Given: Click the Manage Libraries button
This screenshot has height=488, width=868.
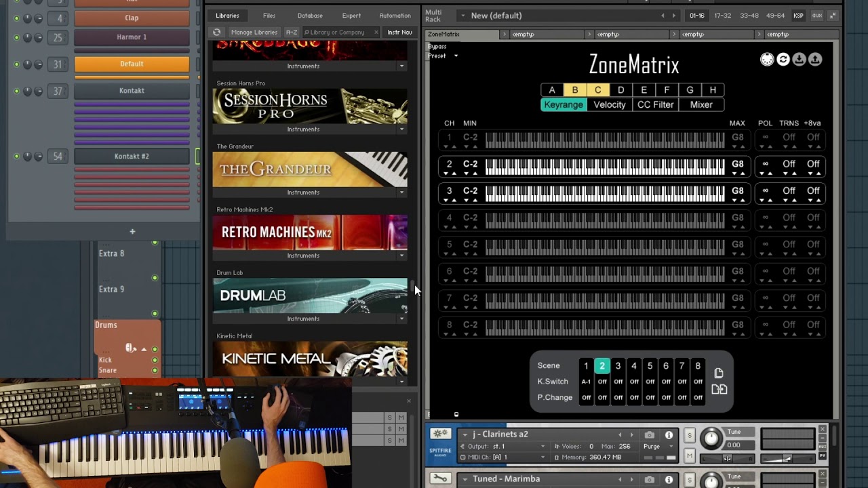Looking at the screenshot, I should pos(254,32).
